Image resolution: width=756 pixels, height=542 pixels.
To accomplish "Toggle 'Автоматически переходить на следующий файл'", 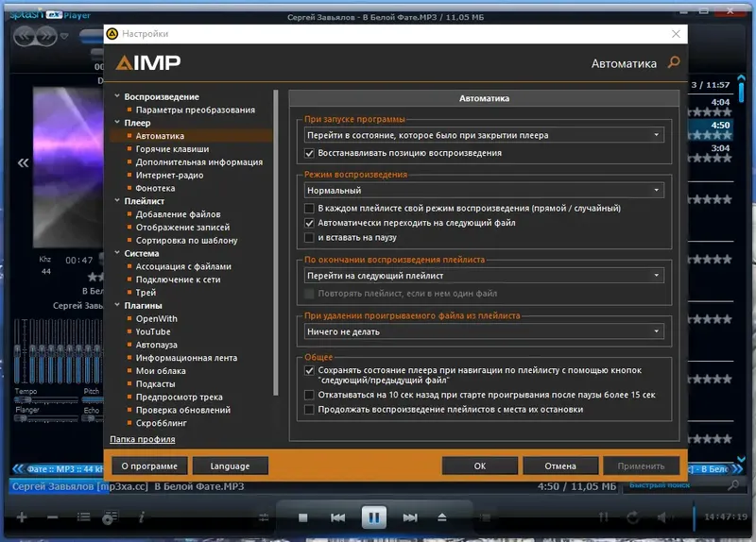I will coord(309,223).
